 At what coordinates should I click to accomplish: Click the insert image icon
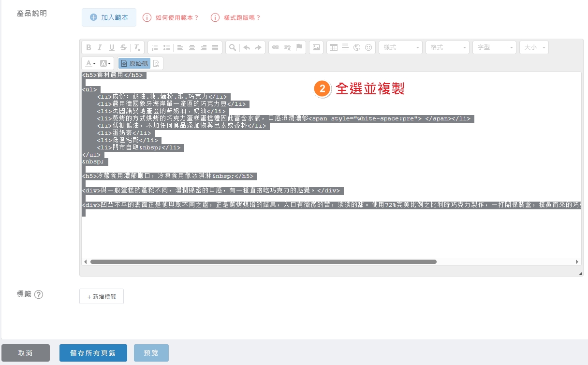coord(316,47)
